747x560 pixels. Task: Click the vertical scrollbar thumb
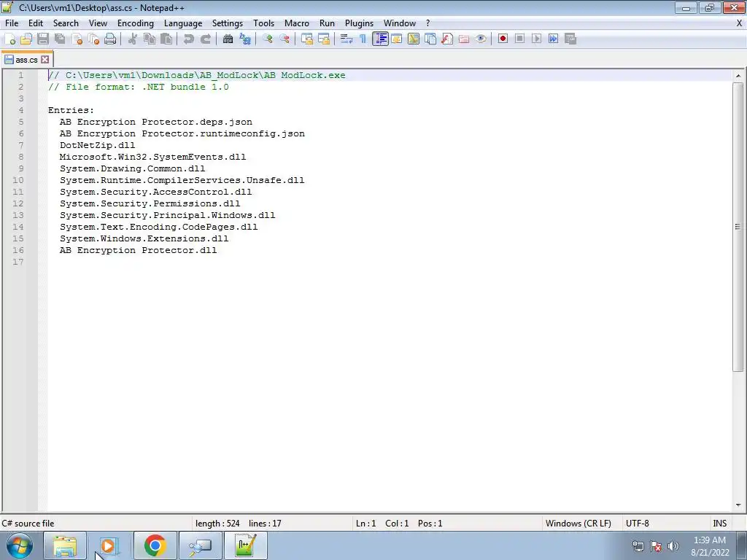738,227
